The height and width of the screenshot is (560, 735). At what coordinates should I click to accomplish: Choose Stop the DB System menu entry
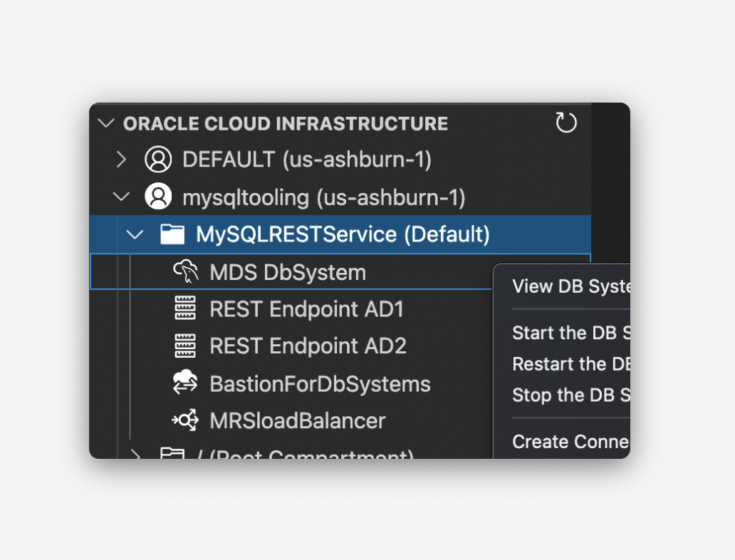570,395
